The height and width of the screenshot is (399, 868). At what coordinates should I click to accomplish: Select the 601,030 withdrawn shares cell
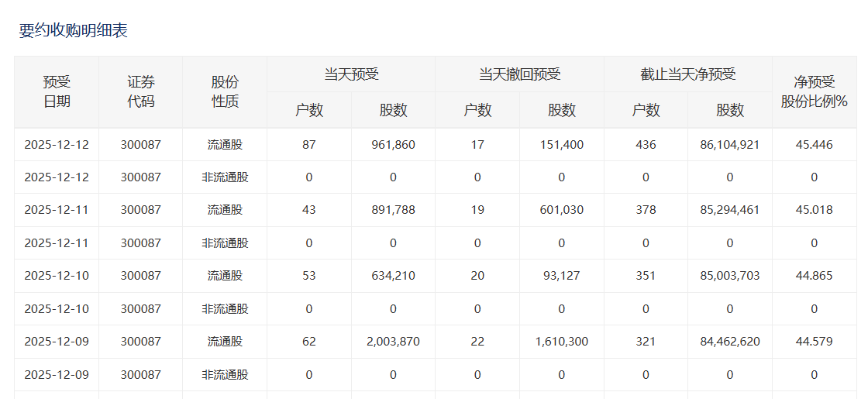click(561, 210)
